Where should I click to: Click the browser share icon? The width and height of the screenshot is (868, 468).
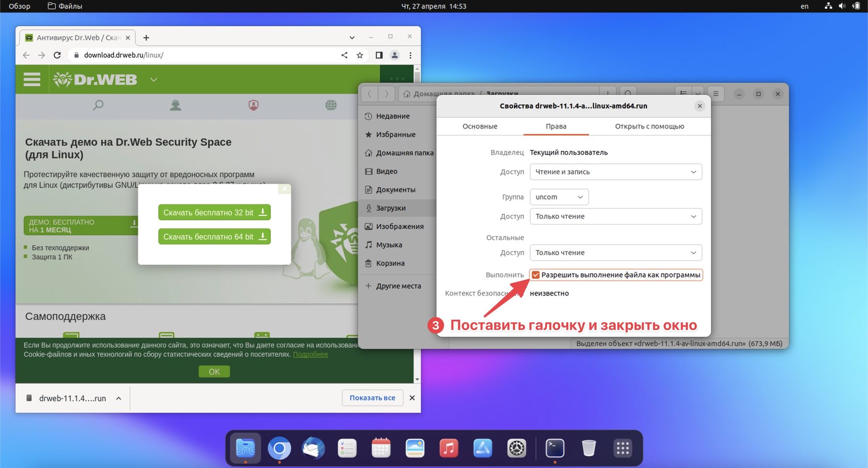tap(344, 55)
